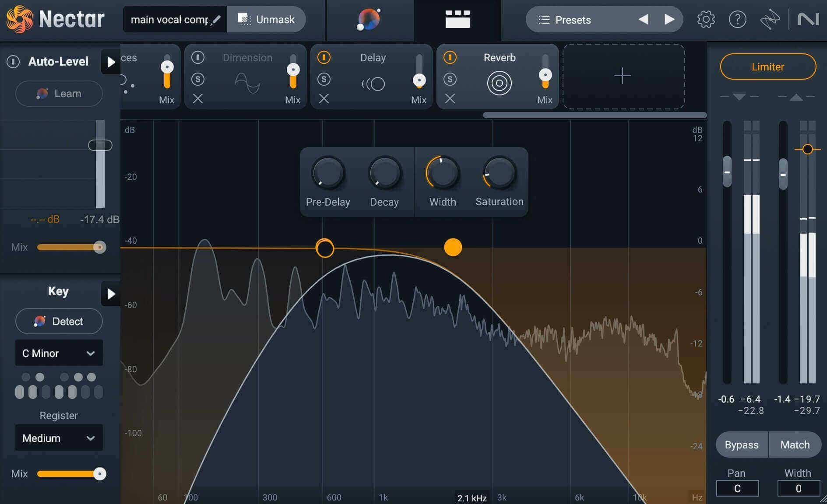The image size is (827, 504).
Task: Click the Reverb Mix slider handle
Action: click(545, 74)
